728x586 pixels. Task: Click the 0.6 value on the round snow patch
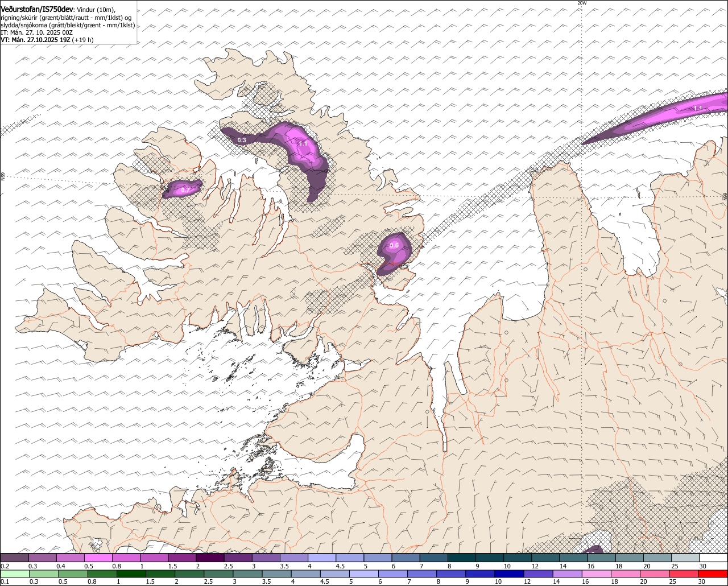tap(394, 245)
